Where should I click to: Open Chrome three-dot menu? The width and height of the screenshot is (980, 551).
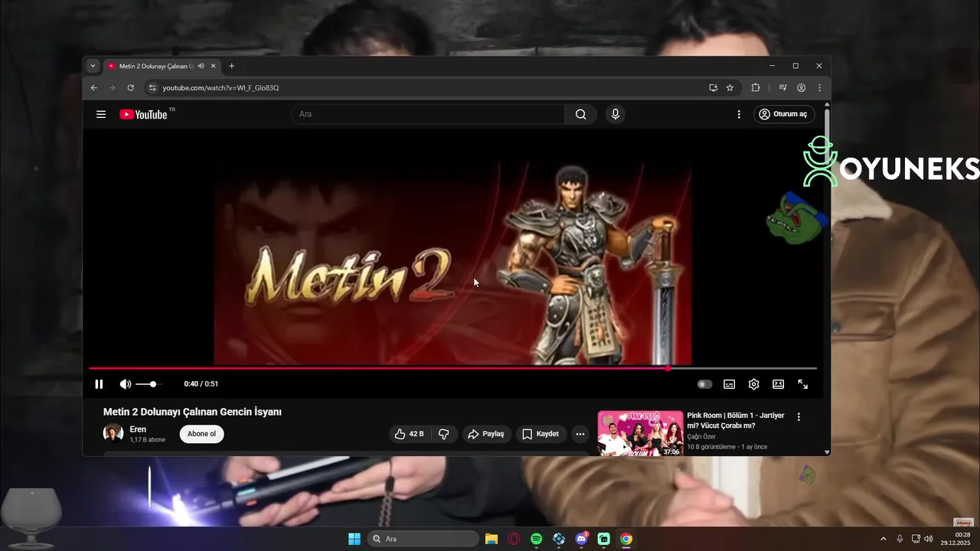(x=819, y=88)
